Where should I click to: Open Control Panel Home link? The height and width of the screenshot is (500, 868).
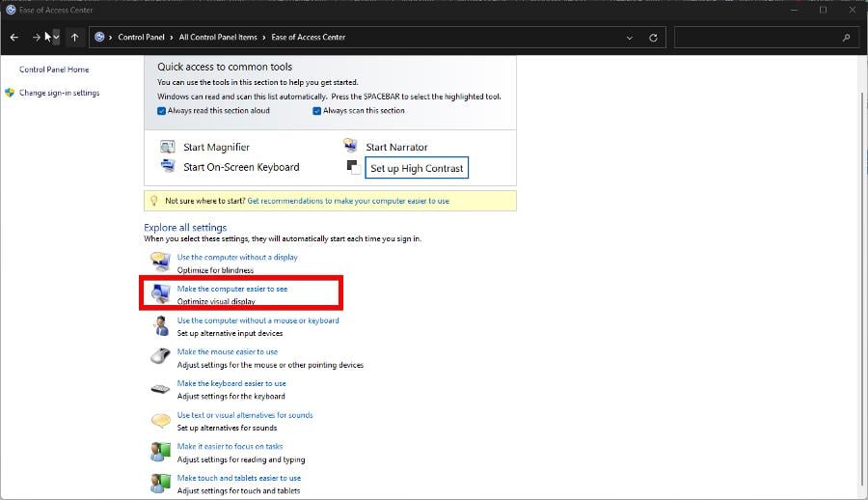point(54,69)
